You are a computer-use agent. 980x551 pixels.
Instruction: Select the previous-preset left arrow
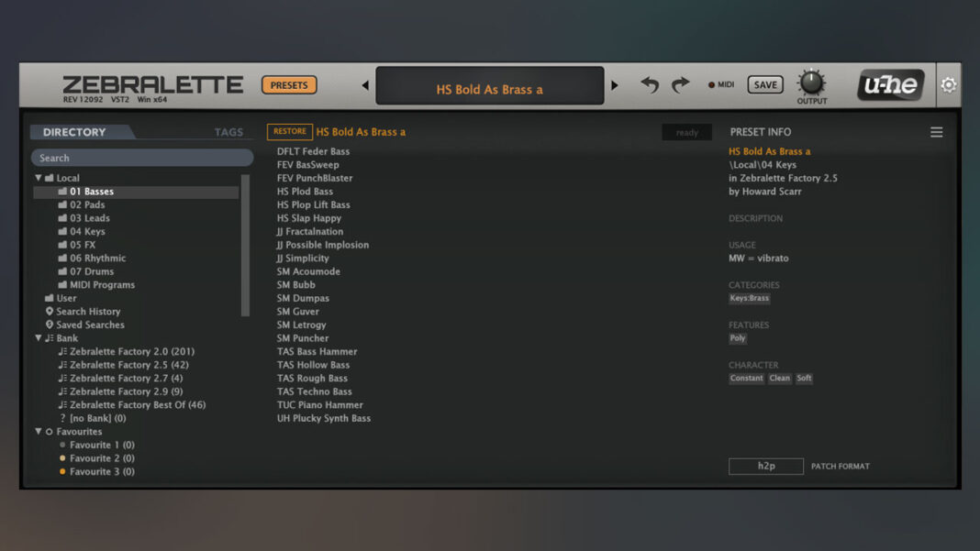tap(364, 84)
